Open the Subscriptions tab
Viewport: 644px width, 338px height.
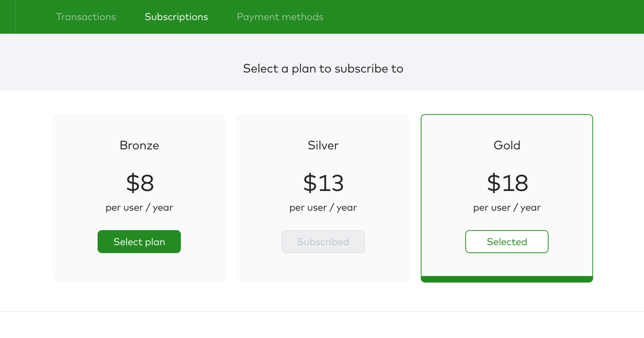(x=176, y=17)
